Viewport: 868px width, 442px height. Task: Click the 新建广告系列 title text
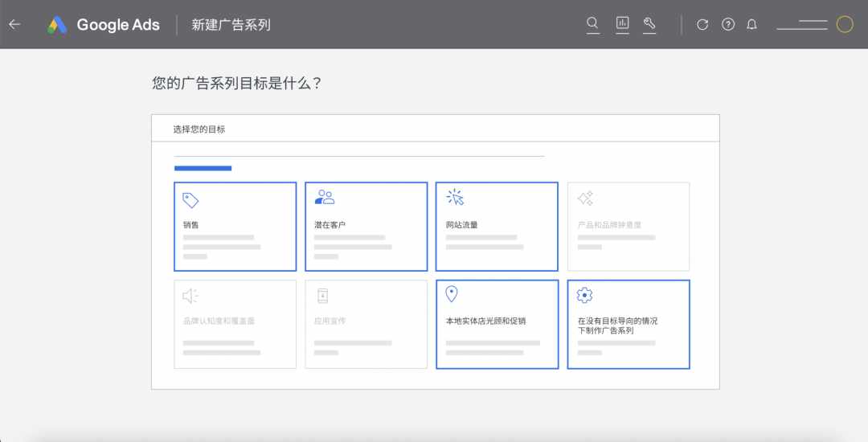231,25
